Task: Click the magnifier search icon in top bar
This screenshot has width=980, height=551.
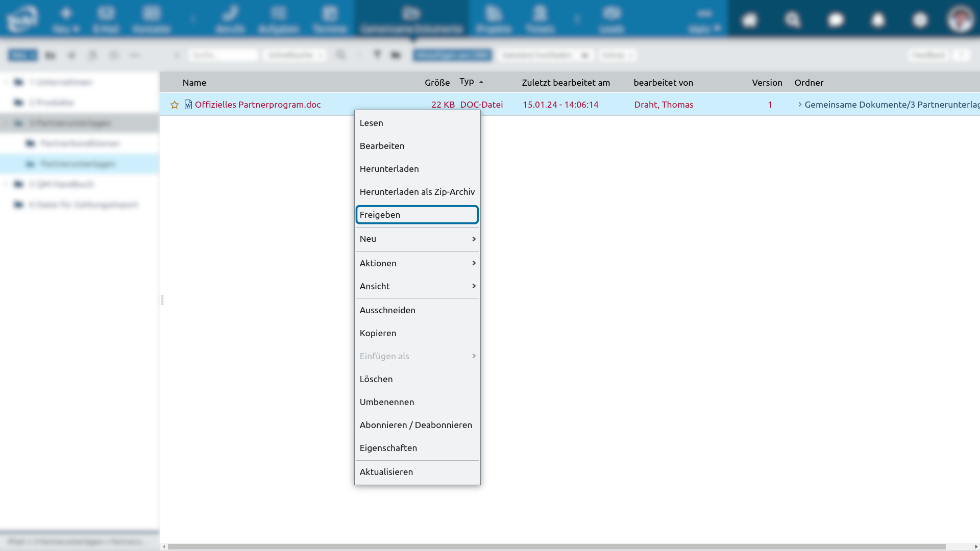Action: click(x=792, y=20)
